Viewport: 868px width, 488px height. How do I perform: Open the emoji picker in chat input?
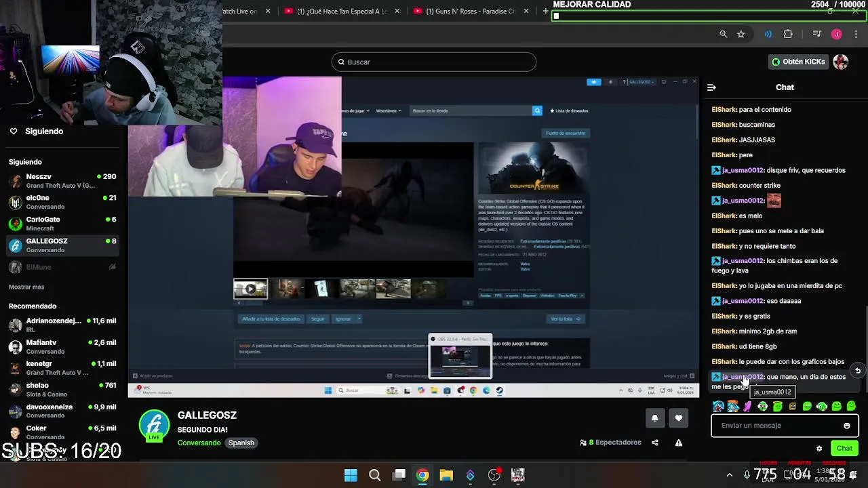click(847, 426)
